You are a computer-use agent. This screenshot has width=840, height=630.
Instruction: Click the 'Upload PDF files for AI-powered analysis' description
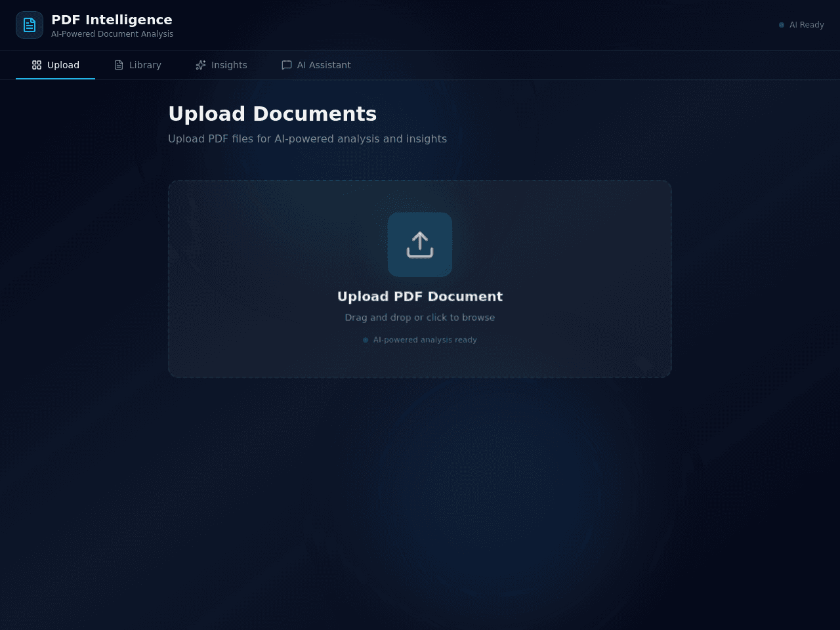click(x=307, y=139)
